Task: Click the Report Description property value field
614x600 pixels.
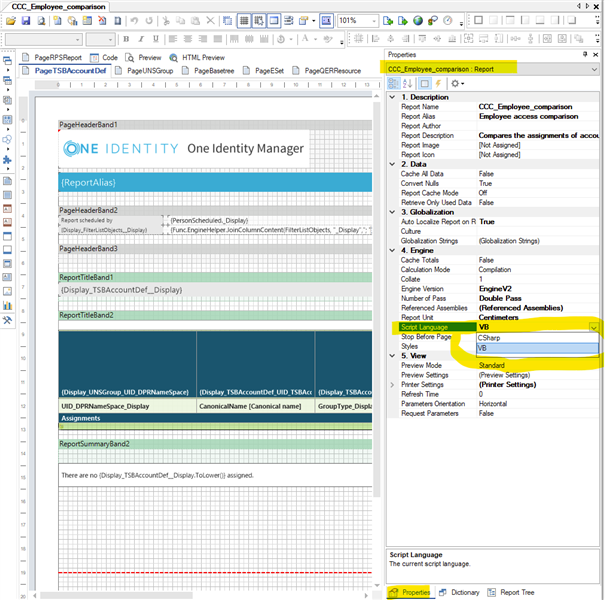Action: [538, 136]
